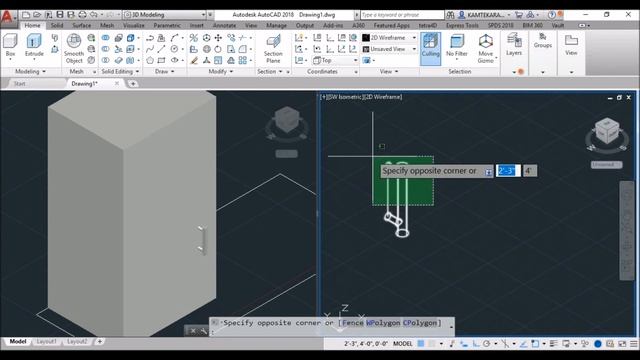Screen dimensions: 640x360
Task: Click the KAMTEKARA user account button
Action: click(x=485, y=15)
